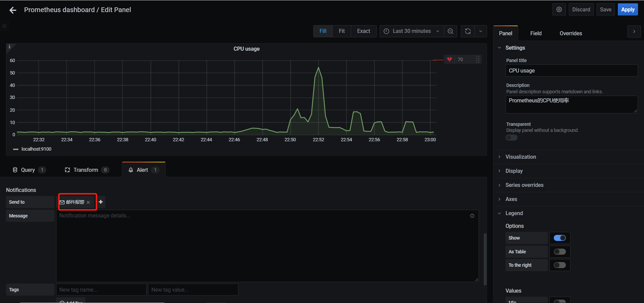The image size is (644, 303).
Task: Open the refresh interval dropdown arrow
Action: point(481,31)
